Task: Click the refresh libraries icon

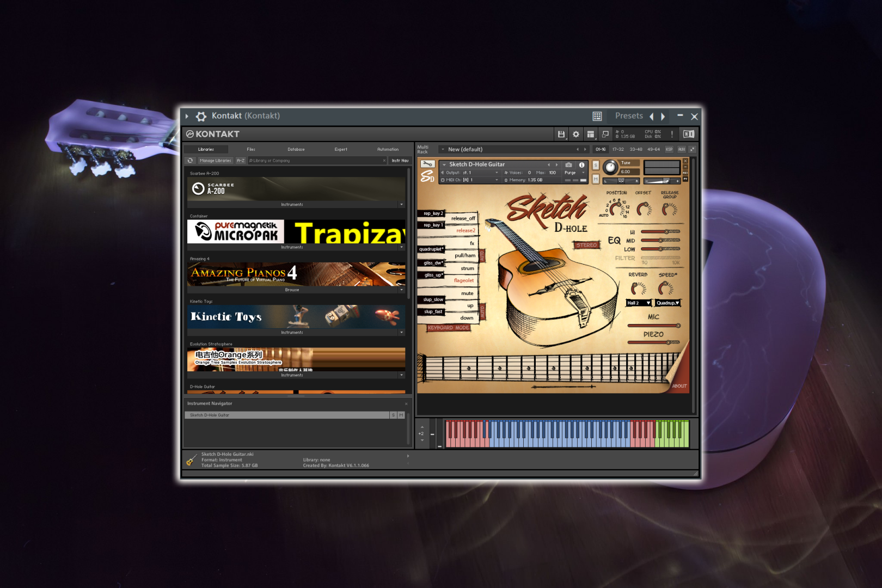Action: click(x=190, y=161)
